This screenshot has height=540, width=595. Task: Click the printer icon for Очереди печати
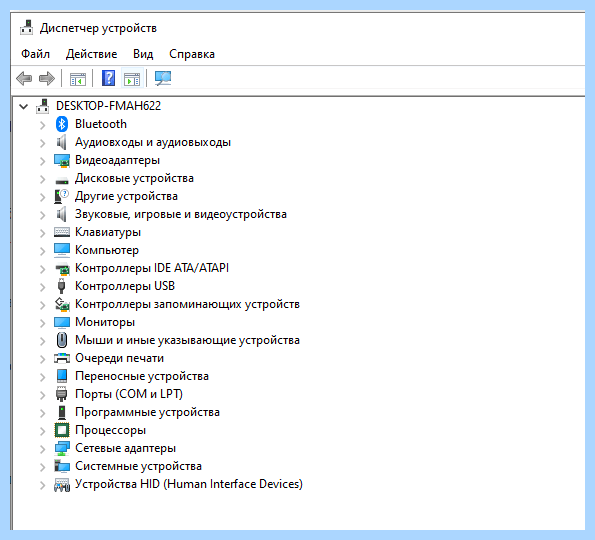(x=62, y=358)
